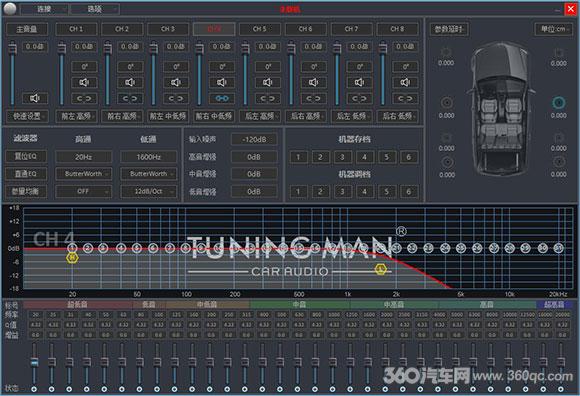Click the CH 6 link chain icon
This screenshot has width=580, height=396.
[313, 98]
